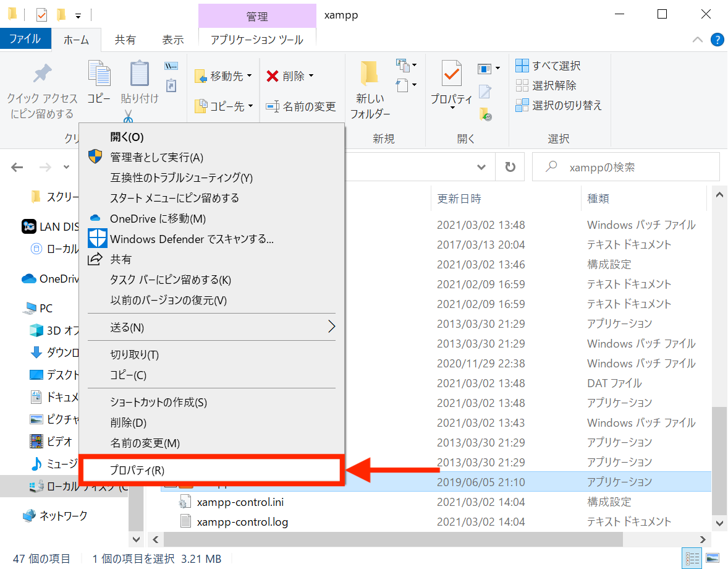
Task: Open the Delete (削除) dropdown arrow
Action: click(x=311, y=75)
